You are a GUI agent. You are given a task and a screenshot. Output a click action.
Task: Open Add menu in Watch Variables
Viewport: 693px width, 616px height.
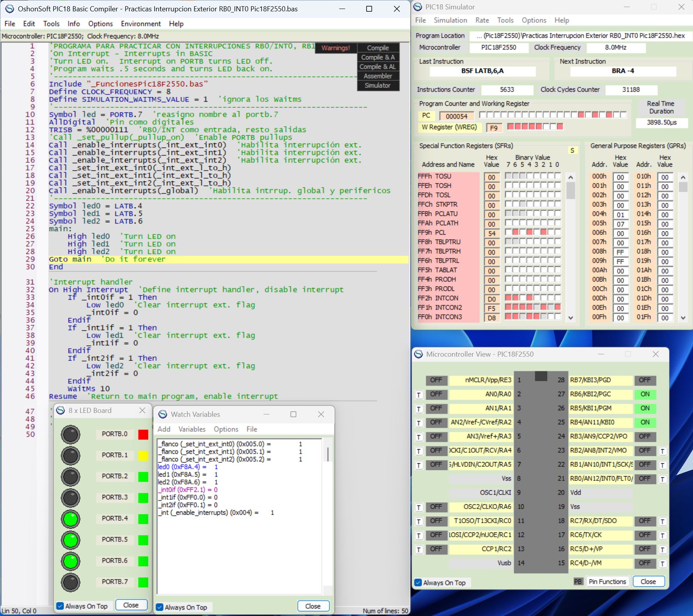click(x=164, y=429)
